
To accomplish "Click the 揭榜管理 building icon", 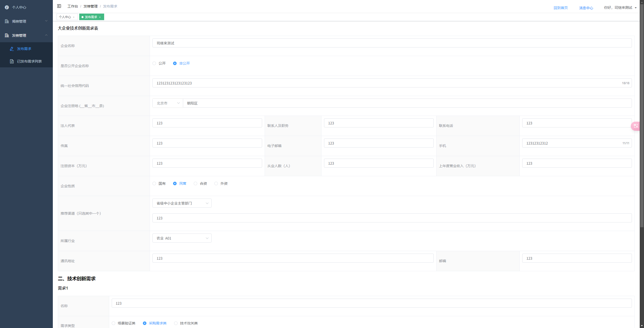I will (x=7, y=21).
